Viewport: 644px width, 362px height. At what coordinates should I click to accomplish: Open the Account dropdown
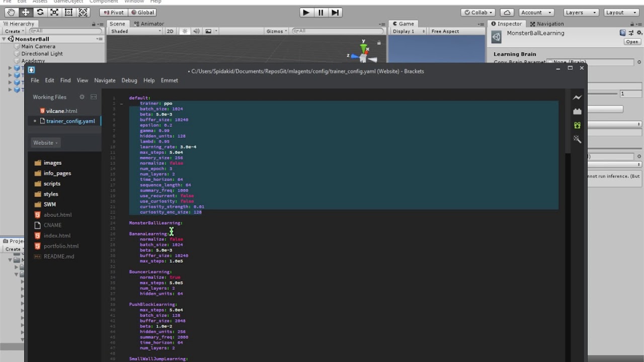pyautogui.click(x=536, y=12)
